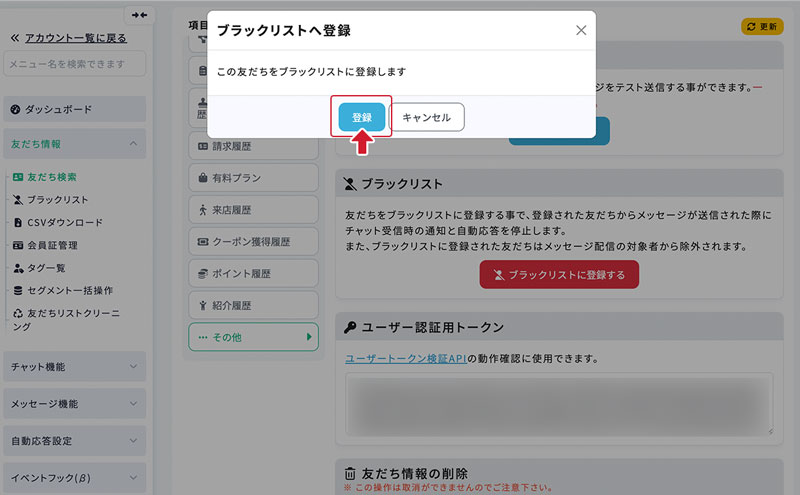Viewport: 800px width, 495px height.
Task: Click the タグ一覧 tag icon
Action: click(x=17, y=268)
